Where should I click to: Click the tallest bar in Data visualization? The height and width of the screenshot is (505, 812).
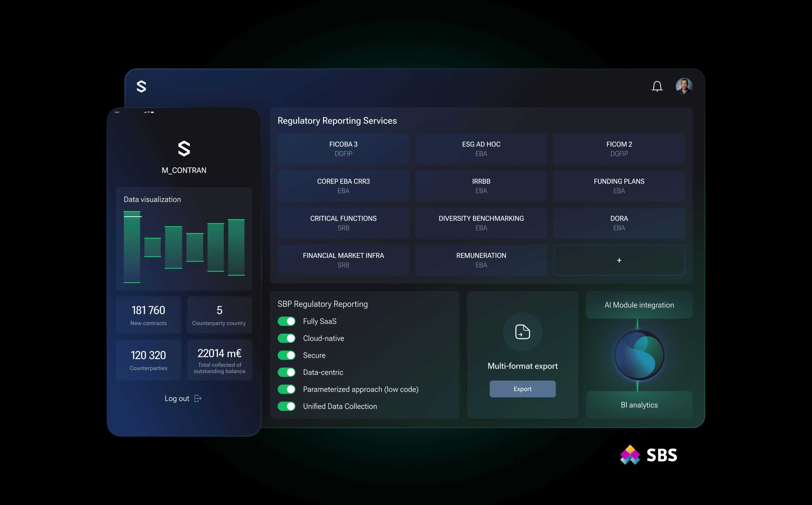tap(132, 247)
